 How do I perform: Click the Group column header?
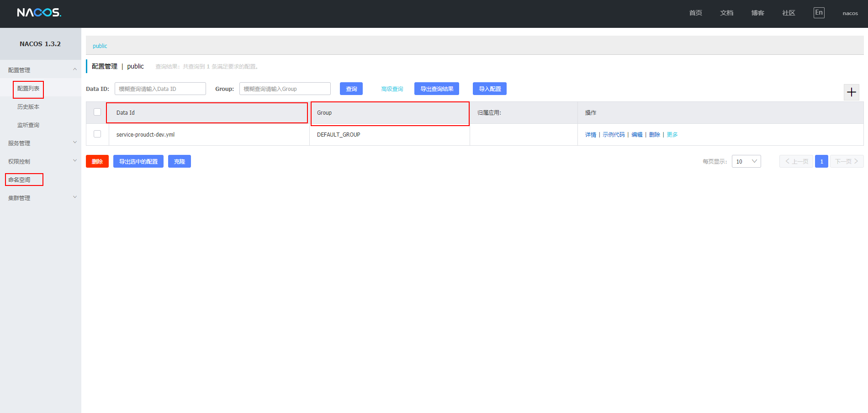390,113
